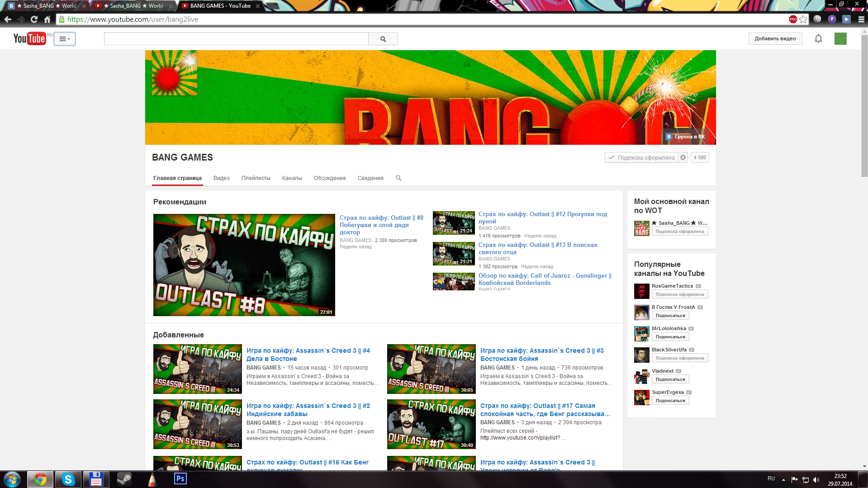Viewport: 868px width, 488px height.
Task: Open Steam from taskbar
Action: point(124,479)
